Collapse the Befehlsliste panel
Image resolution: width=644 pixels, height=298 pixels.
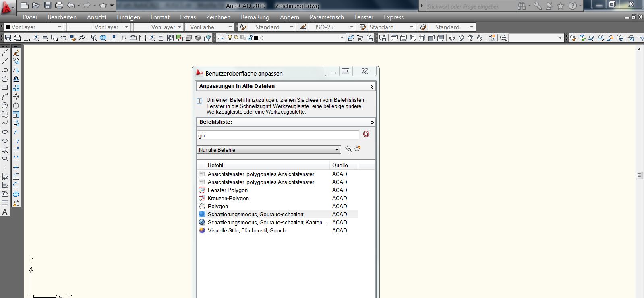[372, 122]
